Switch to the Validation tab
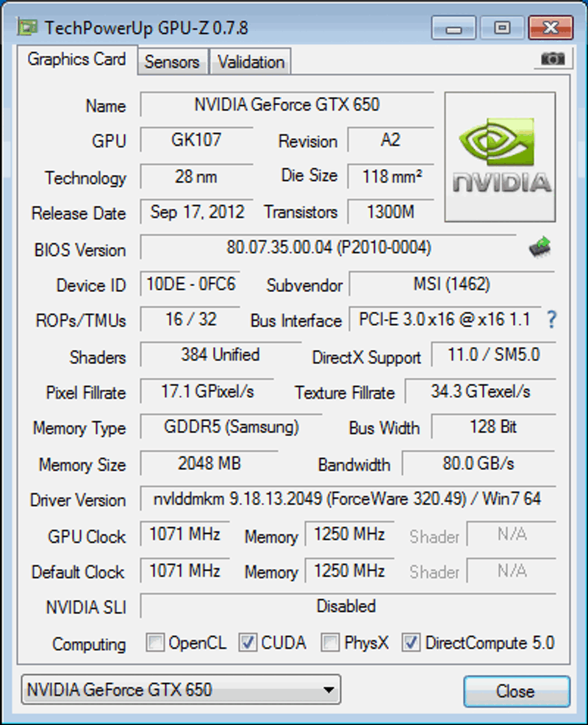 251,62
